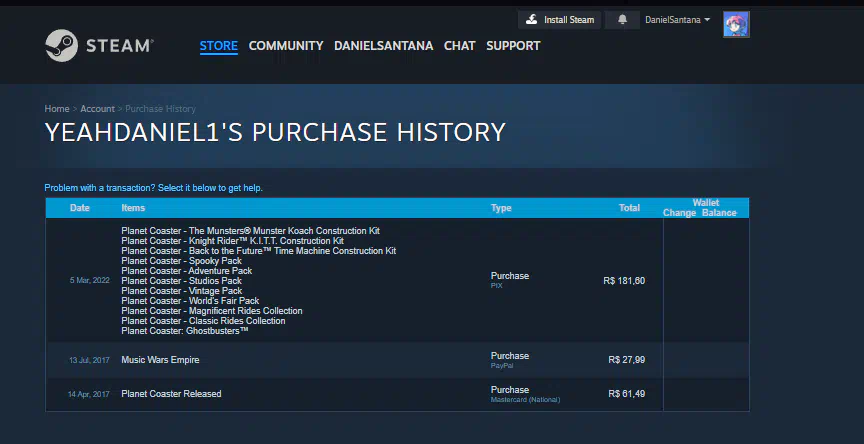Click the PayPal payment type label

502,366
